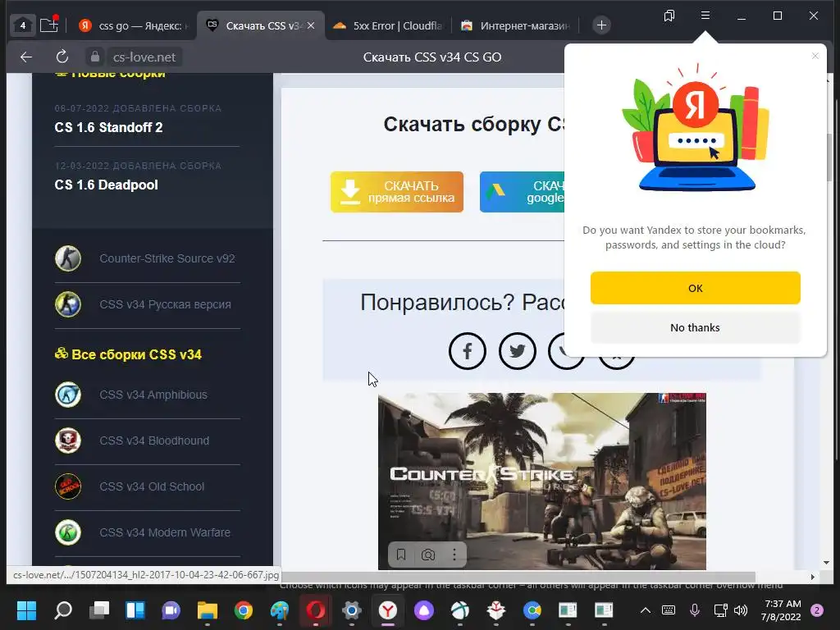Click the camera image search icon on image
840x630 pixels.
point(428,555)
